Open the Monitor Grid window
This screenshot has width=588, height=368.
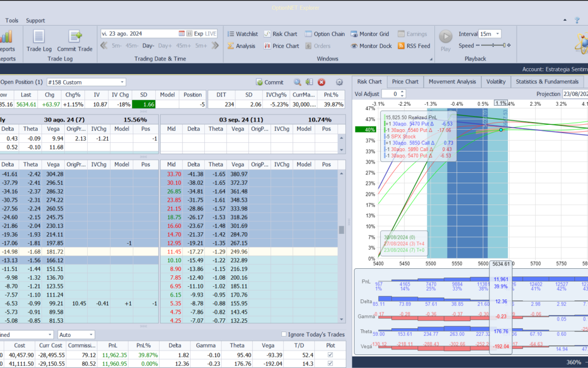tap(370, 34)
